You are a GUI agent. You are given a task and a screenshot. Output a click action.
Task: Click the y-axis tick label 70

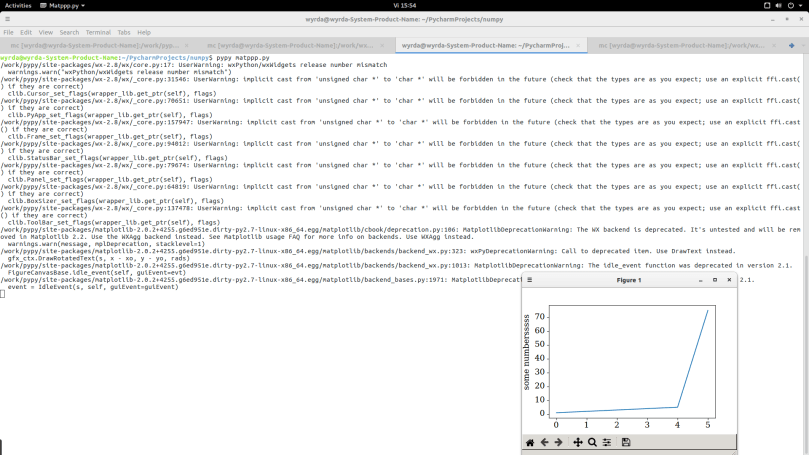tap(540, 317)
